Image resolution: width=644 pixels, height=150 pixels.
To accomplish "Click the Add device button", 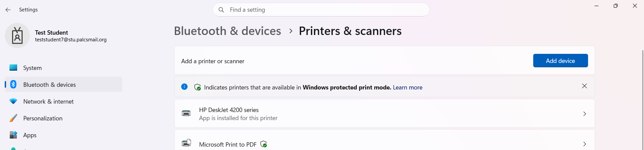I will tap(560, 61).
